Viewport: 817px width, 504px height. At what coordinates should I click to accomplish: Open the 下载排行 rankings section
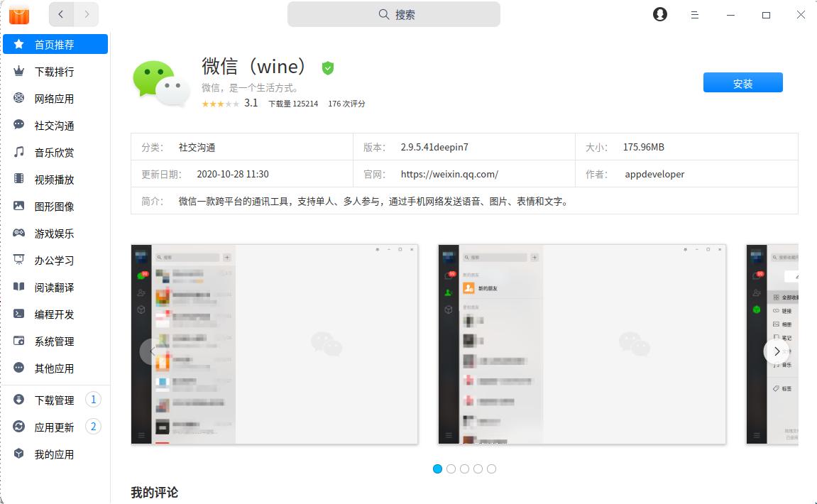click(54, 71)
